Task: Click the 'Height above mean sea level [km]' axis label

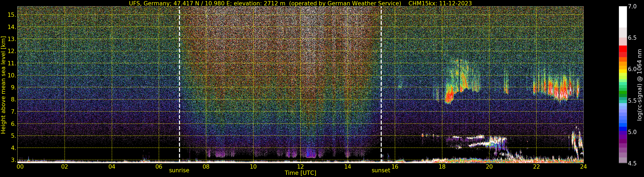Action: pos(3,85)
